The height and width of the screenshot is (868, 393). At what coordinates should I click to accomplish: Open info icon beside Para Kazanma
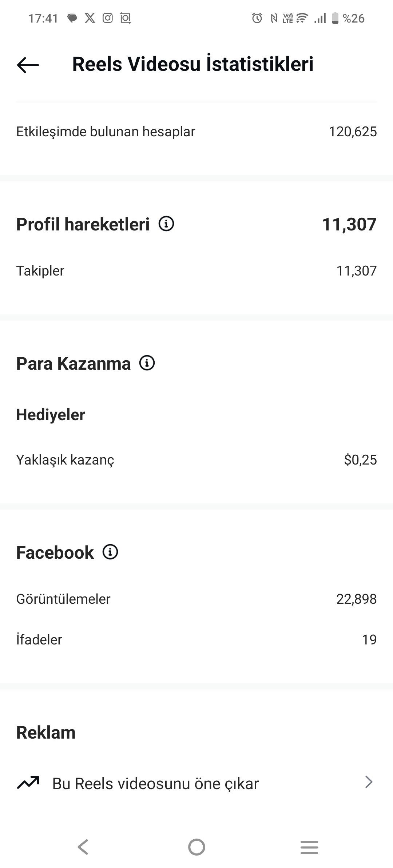[x=147, y=363]
